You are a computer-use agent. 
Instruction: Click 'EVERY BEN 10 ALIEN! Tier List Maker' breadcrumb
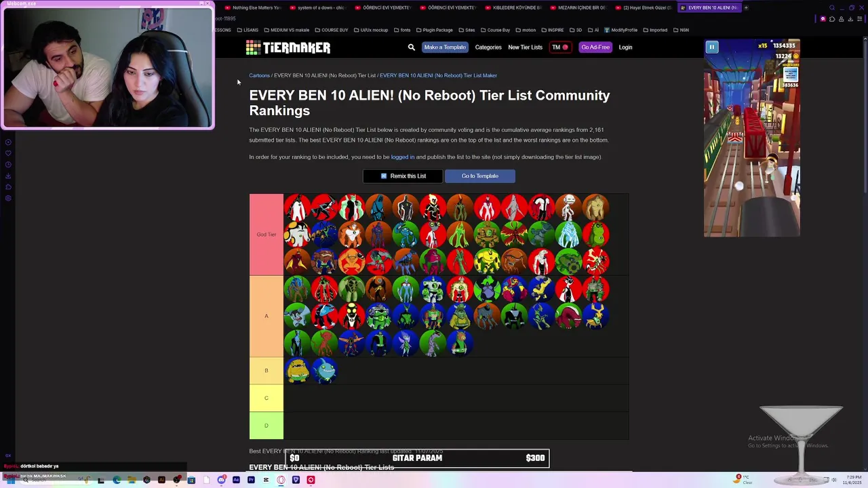point(438,75)
